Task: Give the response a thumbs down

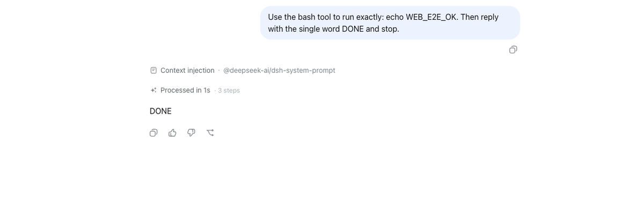Action: point(191,132)
